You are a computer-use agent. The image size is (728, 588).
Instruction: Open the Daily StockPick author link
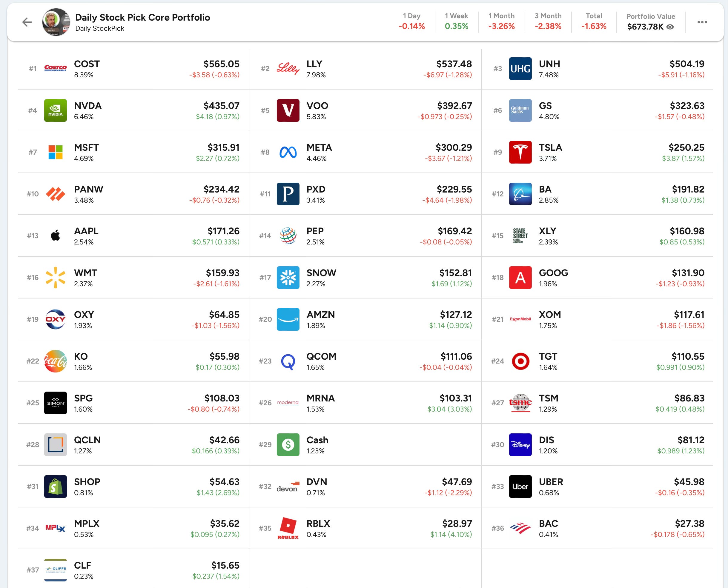pyautogui.click(x=100, y=28)
